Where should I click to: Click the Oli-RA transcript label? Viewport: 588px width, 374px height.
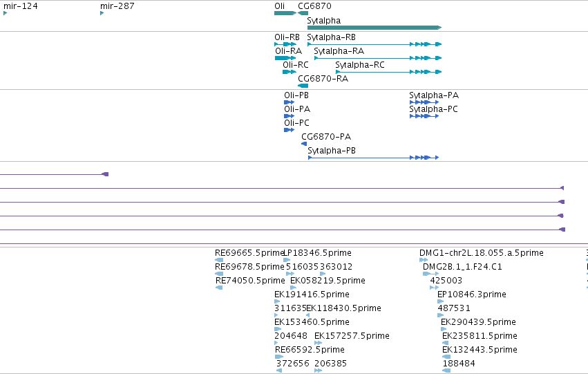coord(288,51)
